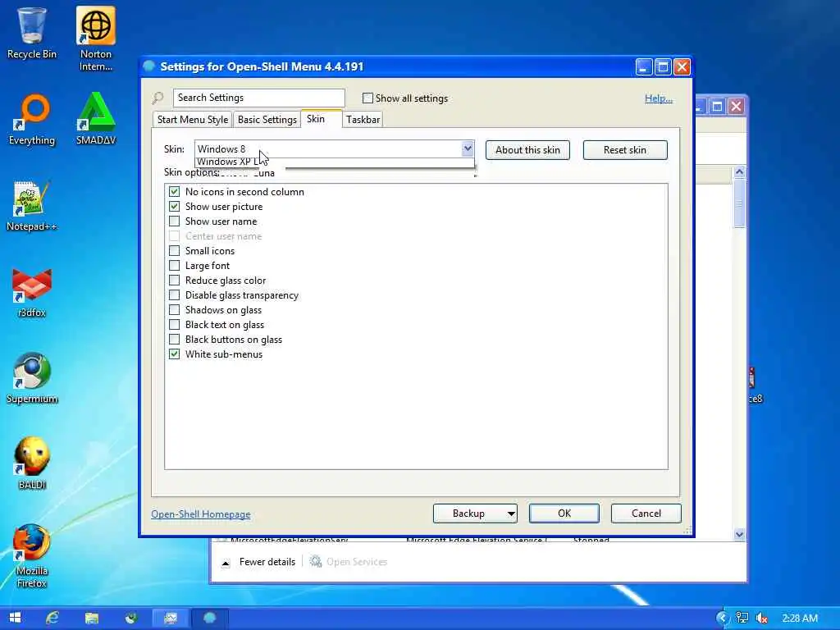840x630 pixels.
Task: Switch to the Taskbar tab
Action: [x=363, y=120]
